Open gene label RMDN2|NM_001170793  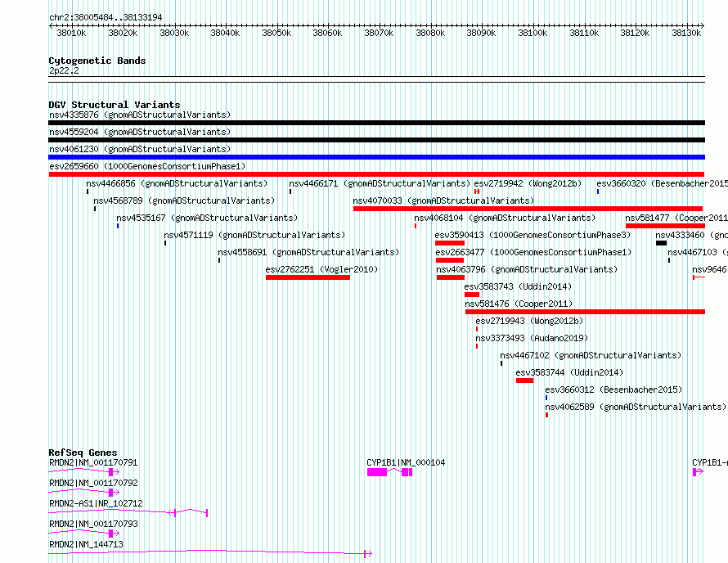[x=93, y=524]
